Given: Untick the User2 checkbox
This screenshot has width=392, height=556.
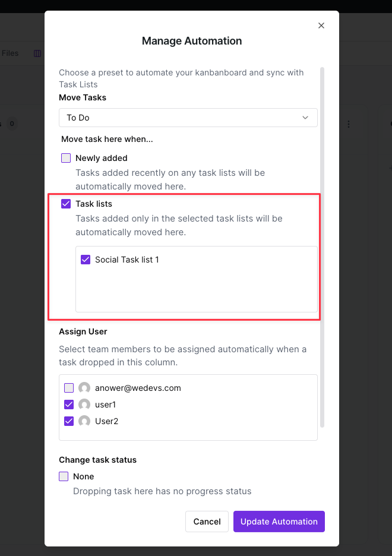Looking at the screenshot, I should [x=69, y=421].
